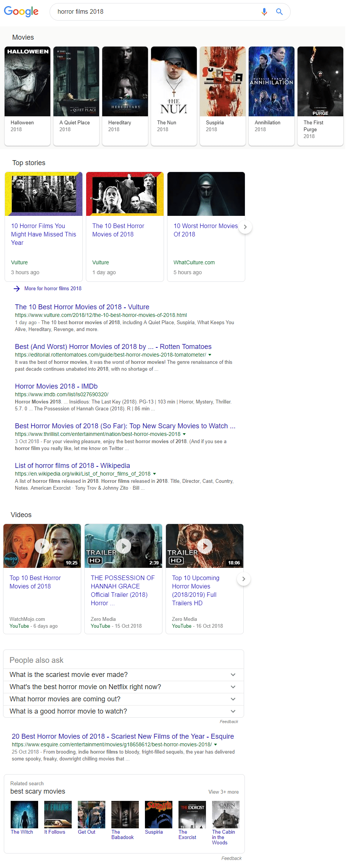The image size is (349, 868).
Task: Open the A Quiet Place movie card
Action: pos(76,96)
